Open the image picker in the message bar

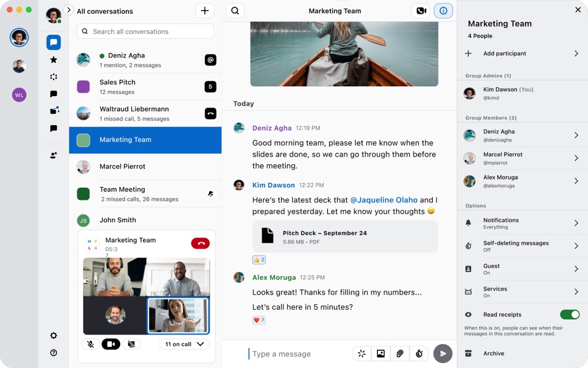coord(381,353)
